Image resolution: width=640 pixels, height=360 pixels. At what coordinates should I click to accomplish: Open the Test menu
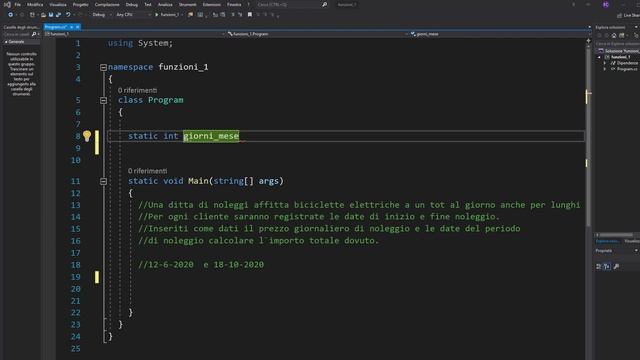tap(148, 4)
